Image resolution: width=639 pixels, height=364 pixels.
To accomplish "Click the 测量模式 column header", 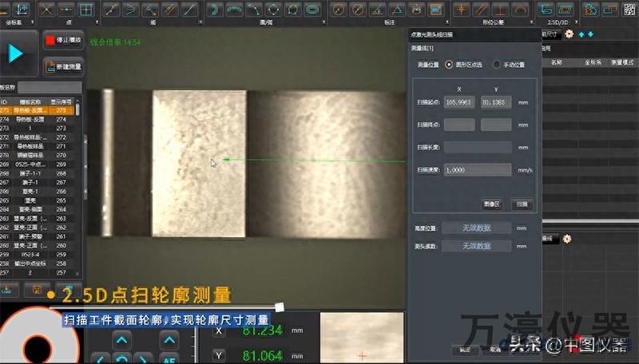I will (622, 62).
